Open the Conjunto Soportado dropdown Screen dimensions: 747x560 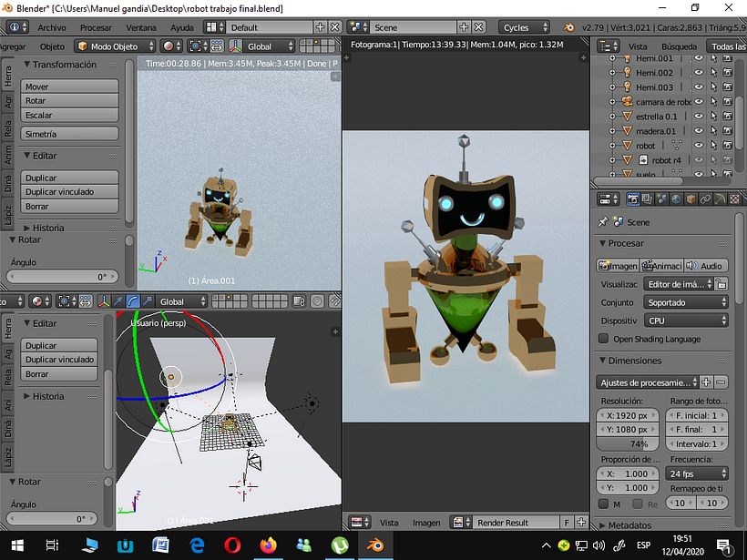[x=686, y=302]
